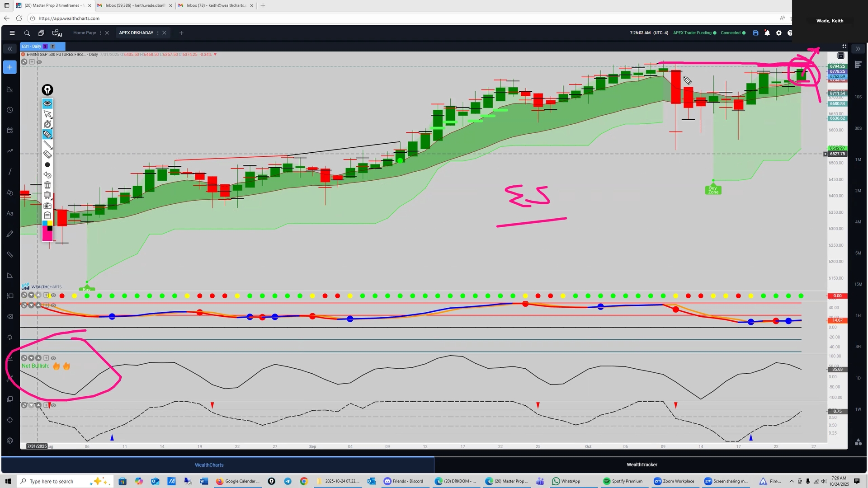Open the Home Page tab options menu

click(x=100, y=33)
